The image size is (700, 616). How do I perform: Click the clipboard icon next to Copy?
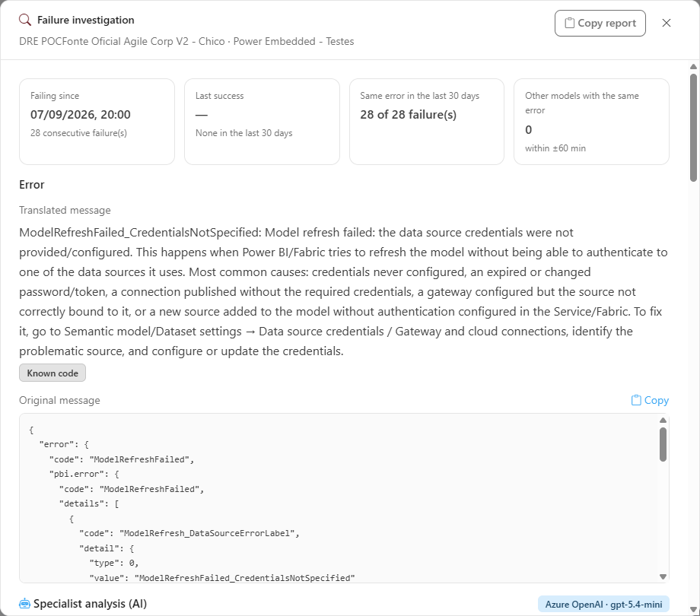(x=636, y=400)
